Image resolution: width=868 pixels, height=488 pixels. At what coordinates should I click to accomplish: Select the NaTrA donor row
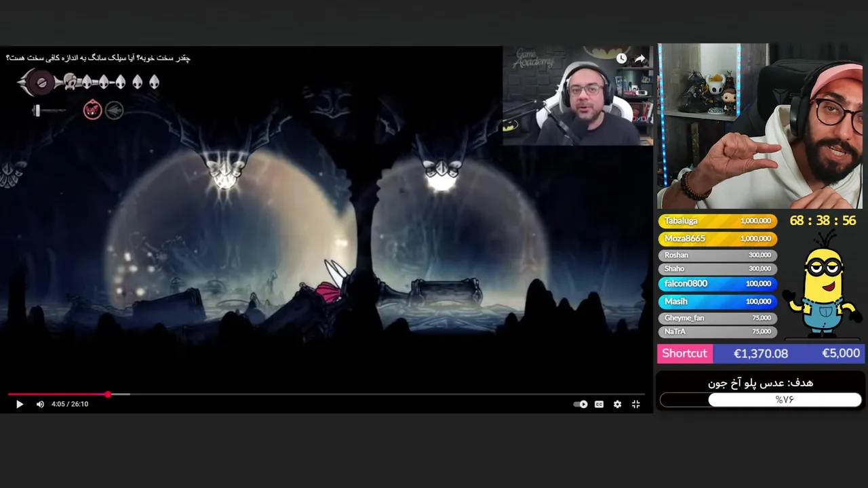click(717, 331)
